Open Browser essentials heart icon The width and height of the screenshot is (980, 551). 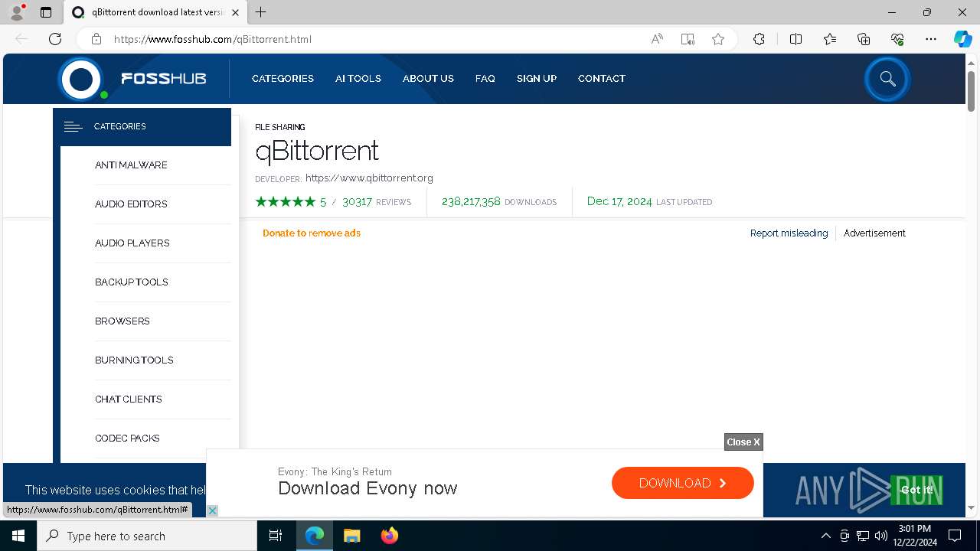(x=897, y=39)
